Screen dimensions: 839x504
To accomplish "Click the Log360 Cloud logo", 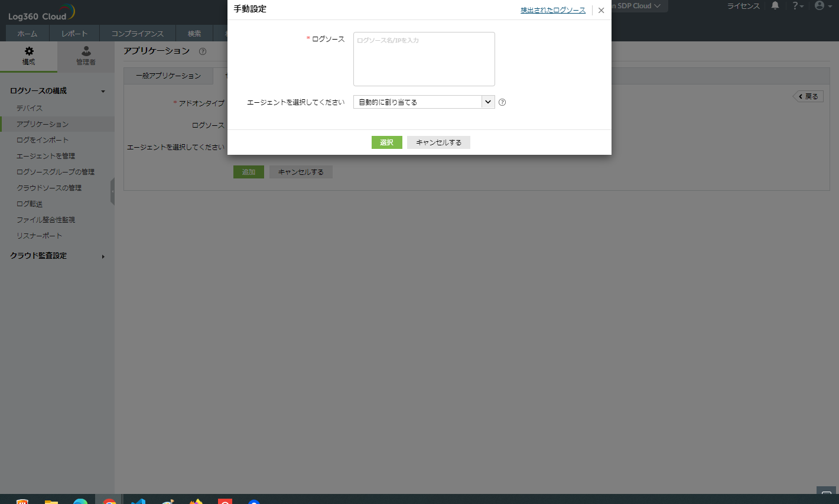I will (41, 12).
